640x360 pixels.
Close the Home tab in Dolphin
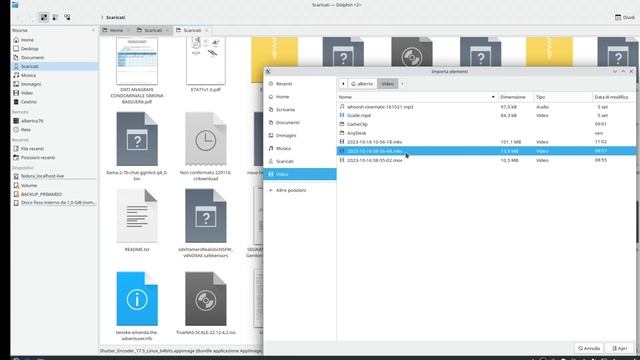click(x=129, y=30)
